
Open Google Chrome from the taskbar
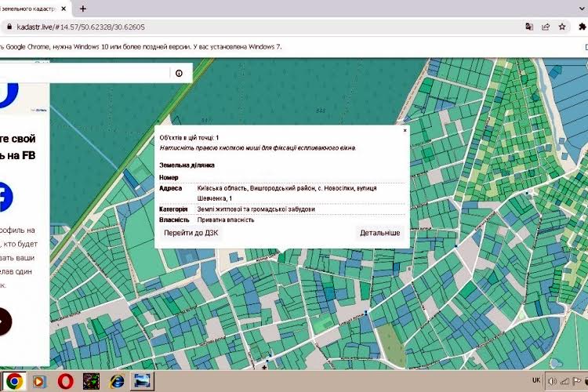[x=14, y=382]
